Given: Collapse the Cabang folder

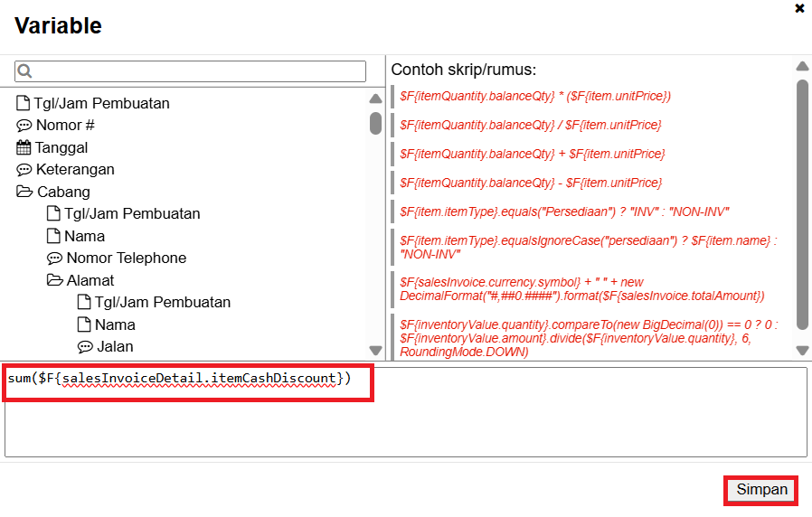Looking at the screenshot, I should [24, 192].
